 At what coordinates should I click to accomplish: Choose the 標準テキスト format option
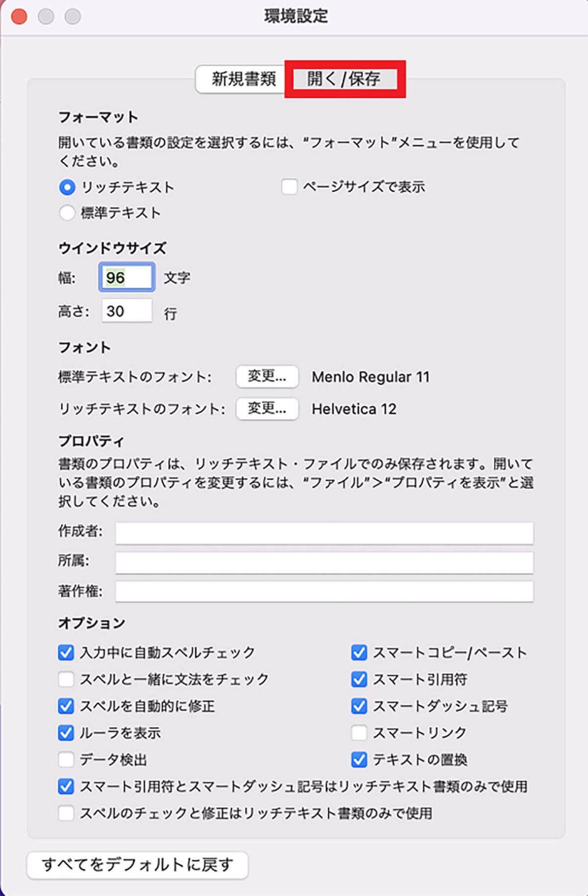(x=67, y=213)
